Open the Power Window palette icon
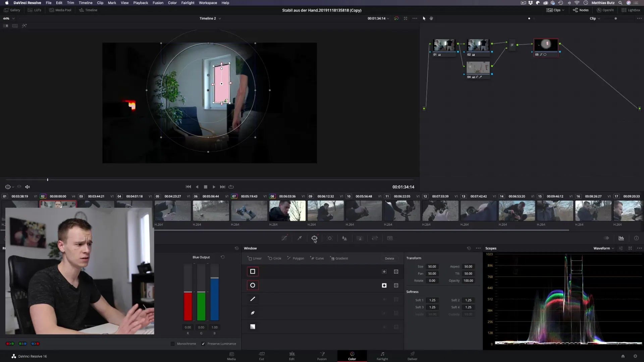 pyautogui.click(x=314, y=238)
